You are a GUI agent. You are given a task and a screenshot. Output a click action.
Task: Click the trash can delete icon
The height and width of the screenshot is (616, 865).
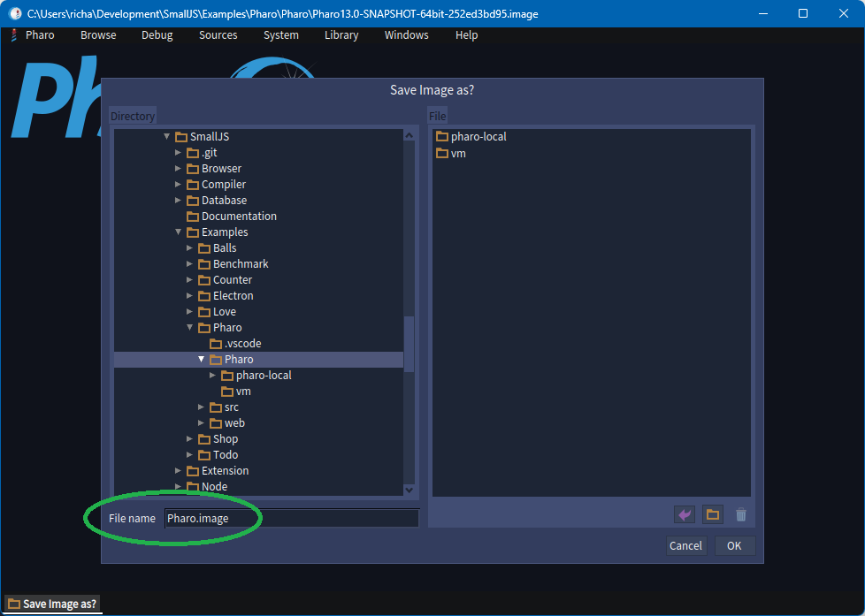[x=741, y=515]
